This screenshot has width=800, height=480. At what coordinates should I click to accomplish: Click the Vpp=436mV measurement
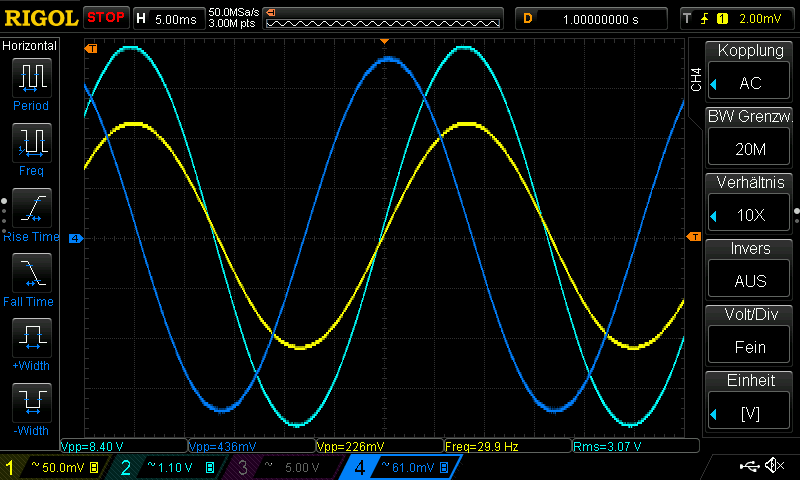pyautogui.click(x=252, y=446)
